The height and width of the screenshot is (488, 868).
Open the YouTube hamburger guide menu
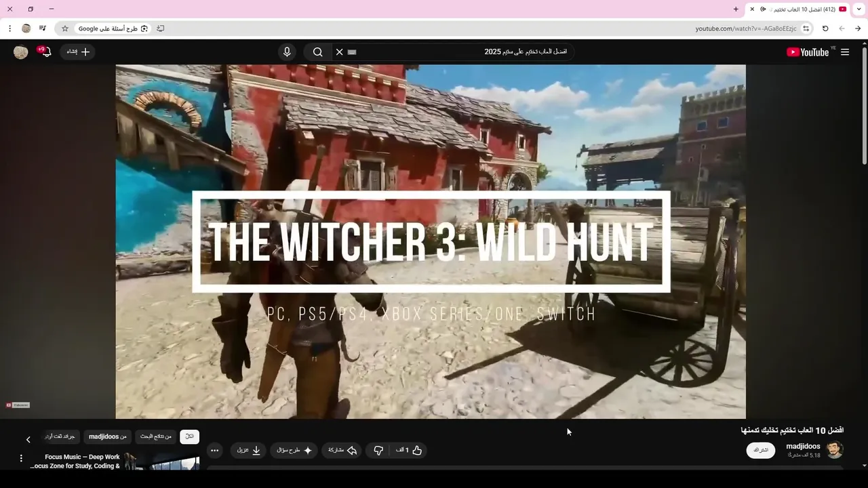pyautogui.click(x=845, y=52)
